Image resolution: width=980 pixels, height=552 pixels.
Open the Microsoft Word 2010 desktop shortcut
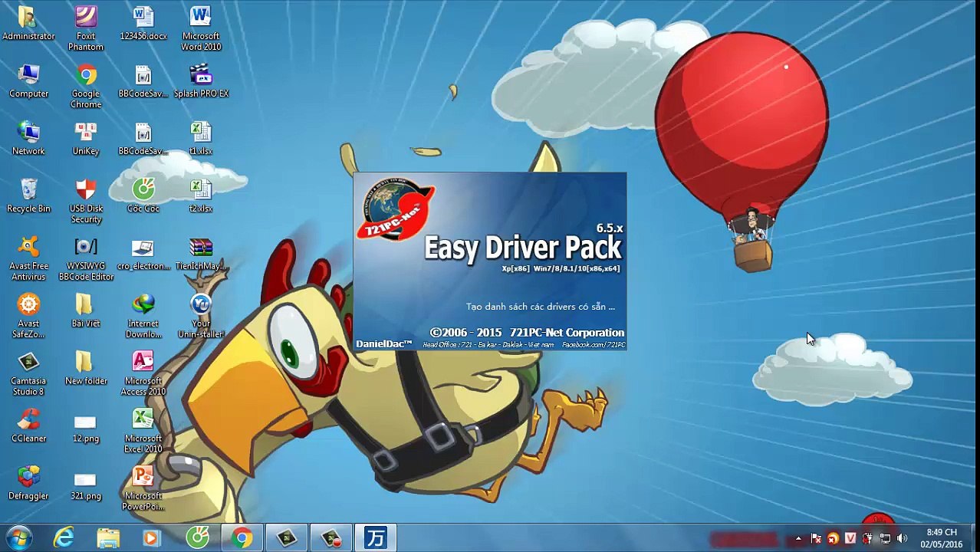coord(201,28)
